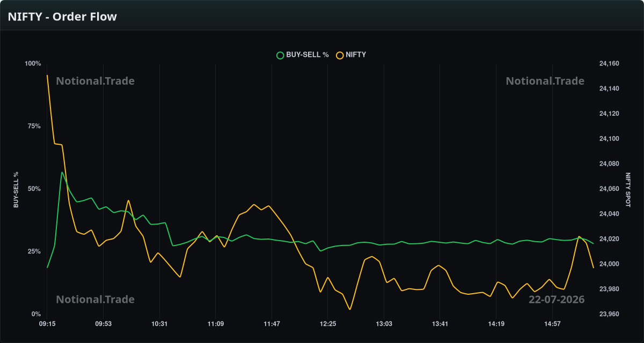The width and height of the screenshot is (644, 343).
Task: Click the top-left Notional.Trade watermark
Action: click(96, 81)
